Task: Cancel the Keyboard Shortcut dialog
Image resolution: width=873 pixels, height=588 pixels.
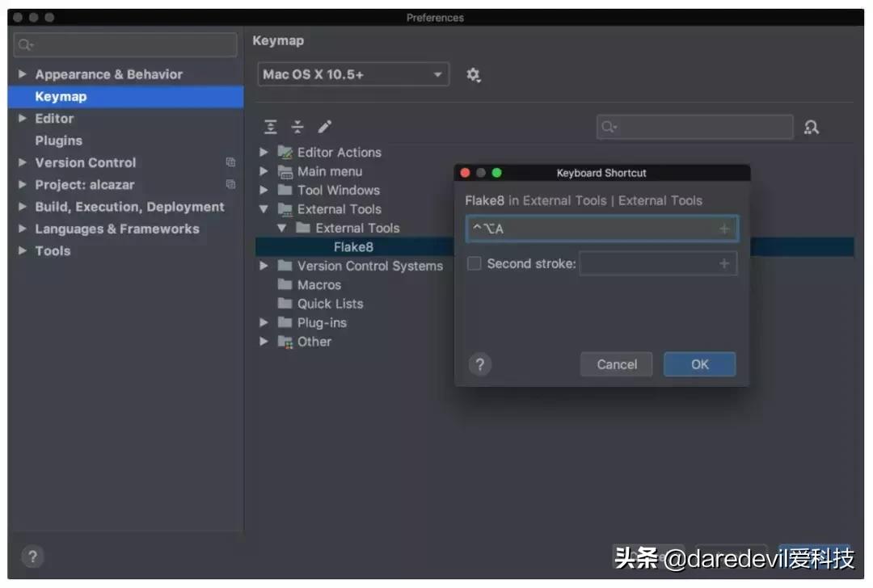Action: pos(616,364)
